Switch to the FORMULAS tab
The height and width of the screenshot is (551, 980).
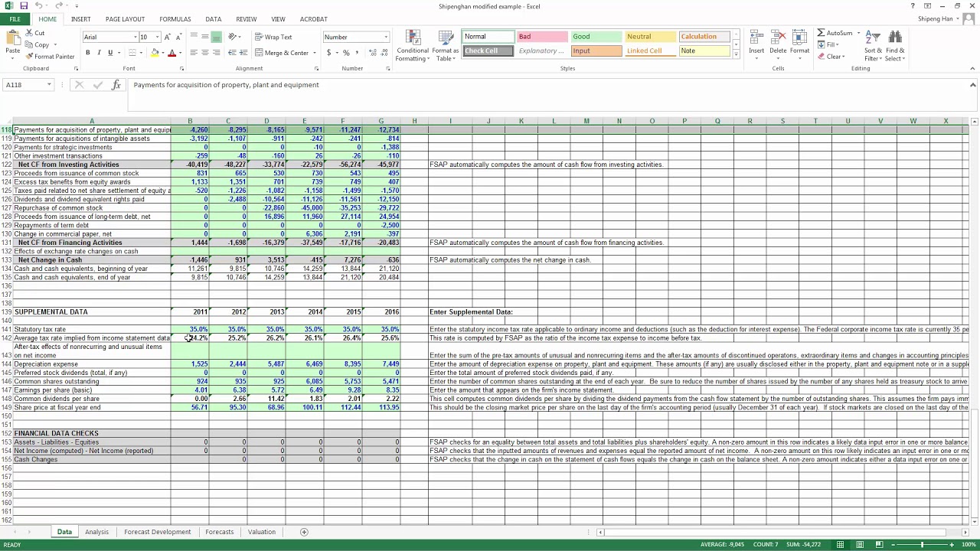175,19
